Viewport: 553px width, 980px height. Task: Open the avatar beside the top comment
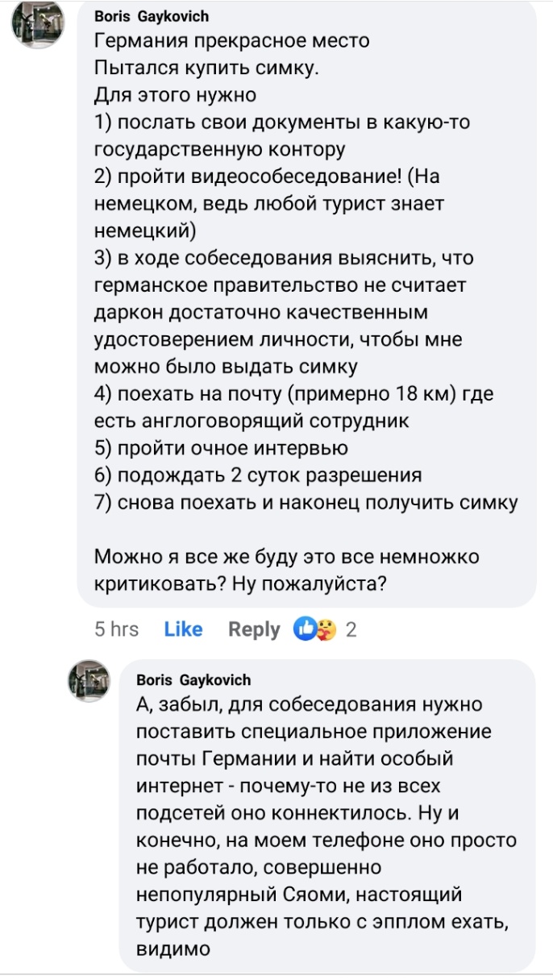click(x=37, y=26)
